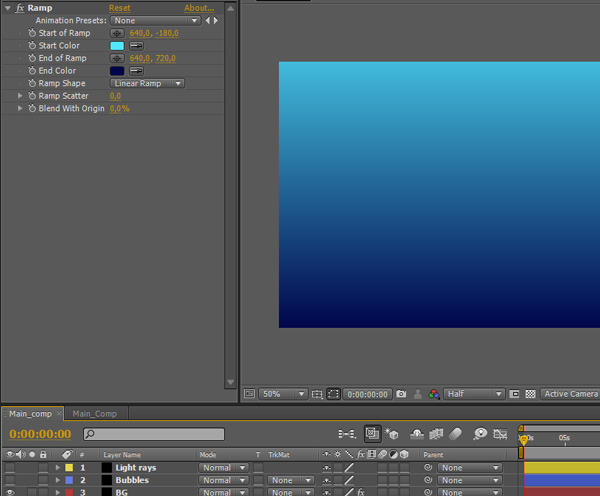Open grid and guide options
600x496 pixels.
[x=317, y=394]
